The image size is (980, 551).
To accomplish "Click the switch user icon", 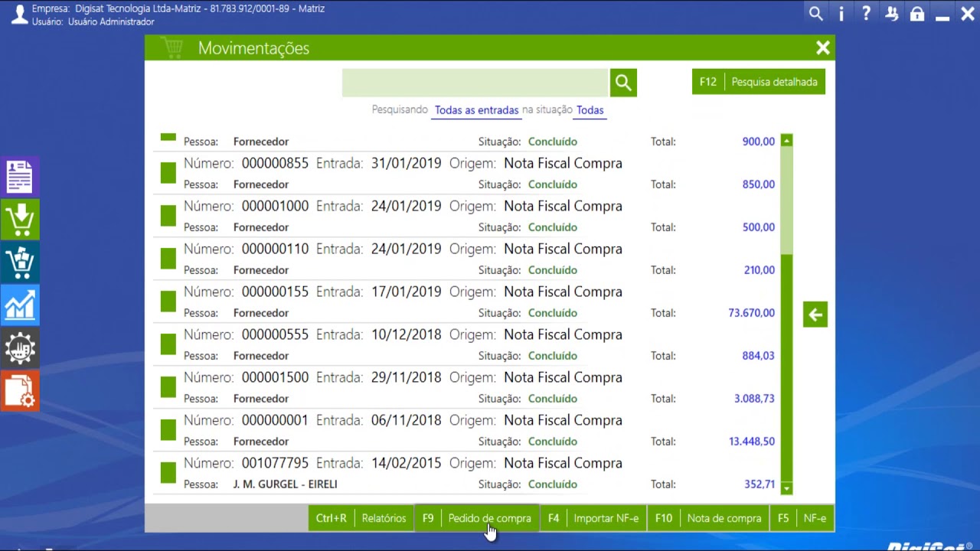I will point(891,14).
